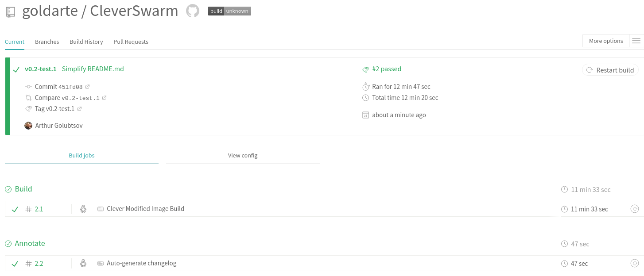Click external link icon beside Tag v0.2-test.1
Viewport: 644px width, 276px height.
coord(80,109)
